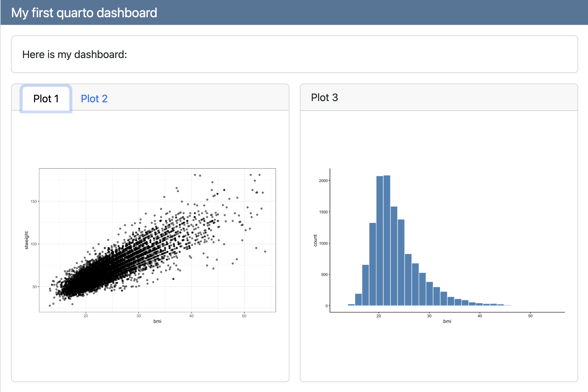Viewport: 588px width, 392px height.
Task: Click the 40 tick on the scatter plot x-axis
Action: click(191, 316)
